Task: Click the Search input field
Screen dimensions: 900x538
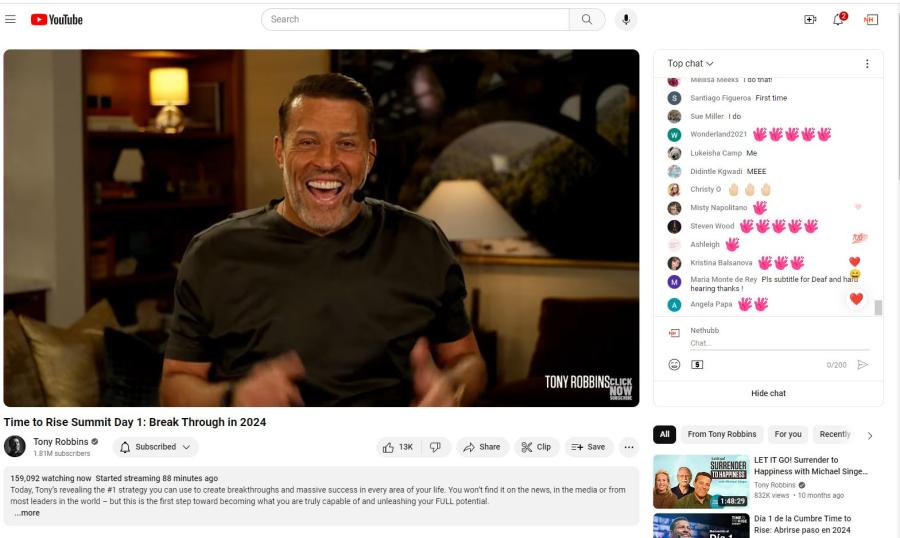Action: click(x=416, y=20)
